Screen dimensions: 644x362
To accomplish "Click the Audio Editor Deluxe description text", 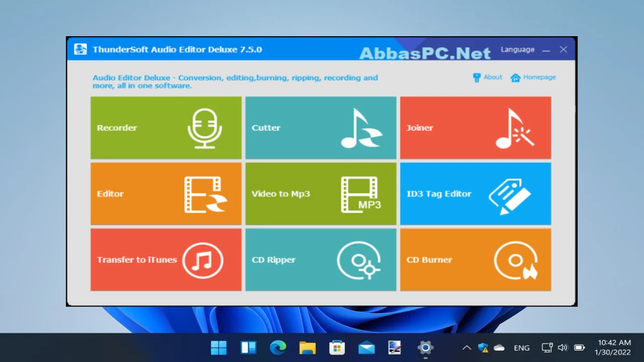I will [x=235, y=81].
